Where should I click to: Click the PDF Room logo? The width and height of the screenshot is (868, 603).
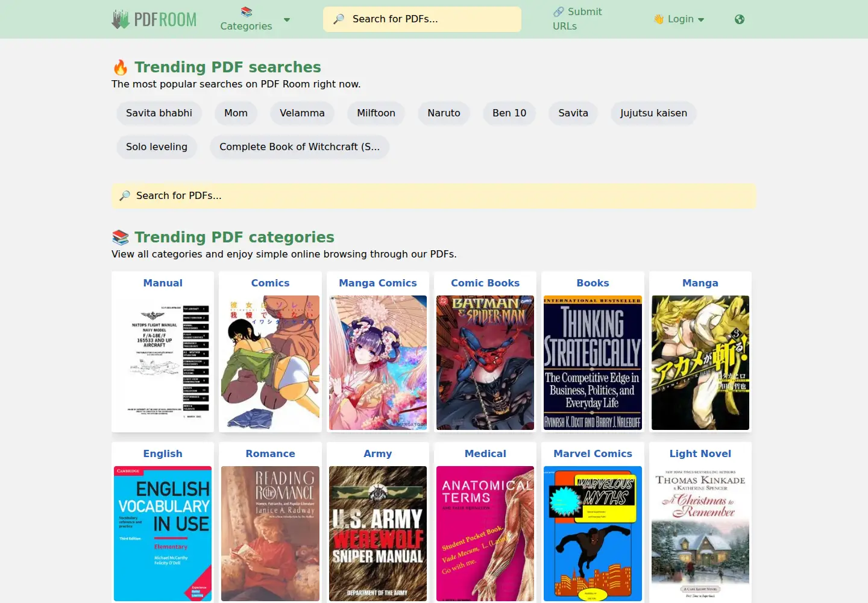[x=154, y=19]
